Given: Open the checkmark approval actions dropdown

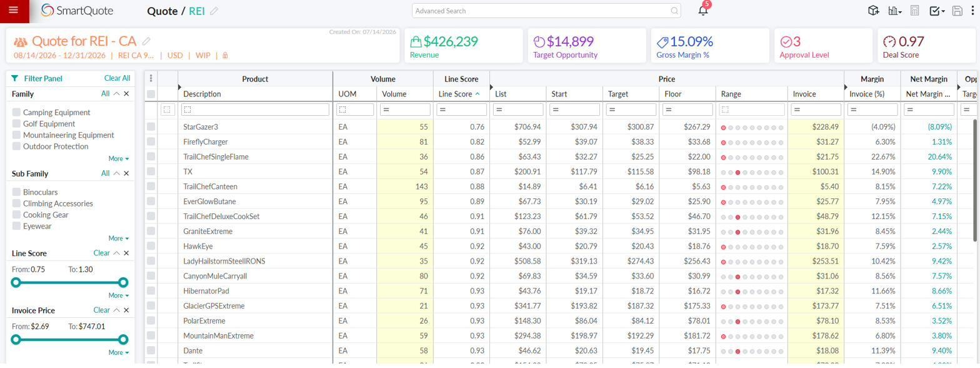Looking at the screenshot, I should pos(937,11).
